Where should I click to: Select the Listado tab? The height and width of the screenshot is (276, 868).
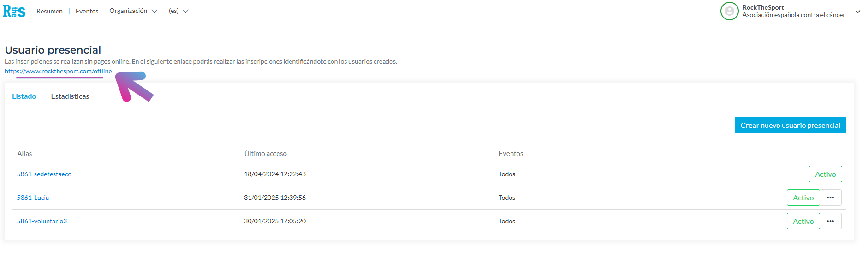(x=24, y=96)
